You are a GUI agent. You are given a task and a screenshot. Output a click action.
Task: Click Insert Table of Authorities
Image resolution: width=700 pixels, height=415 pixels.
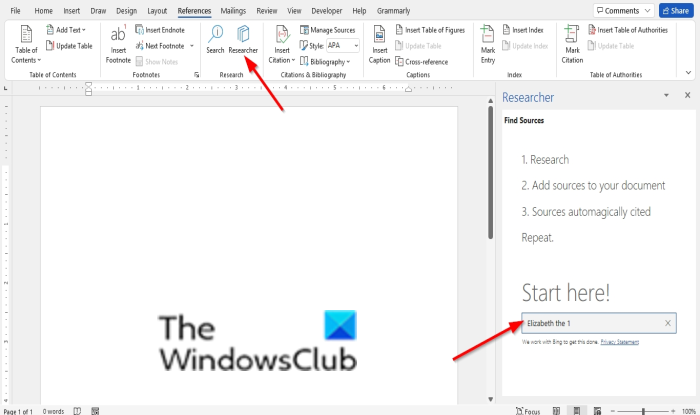coord(628,30)
